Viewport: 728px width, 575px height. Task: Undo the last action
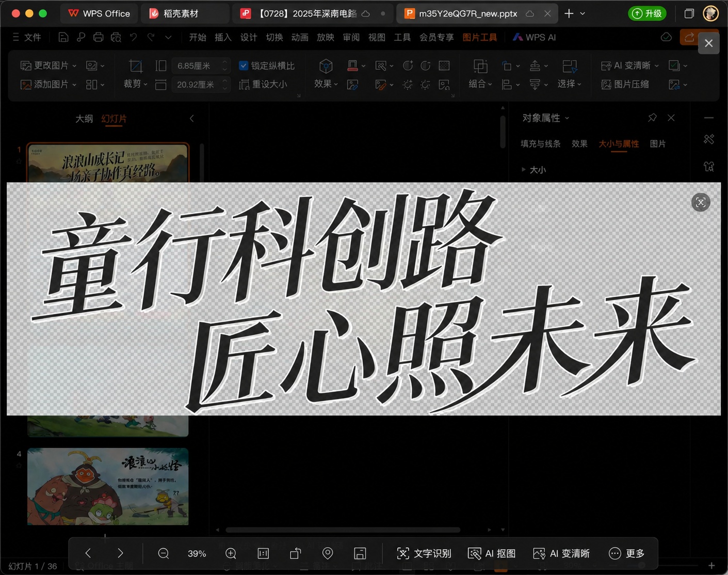pos(134,37)
